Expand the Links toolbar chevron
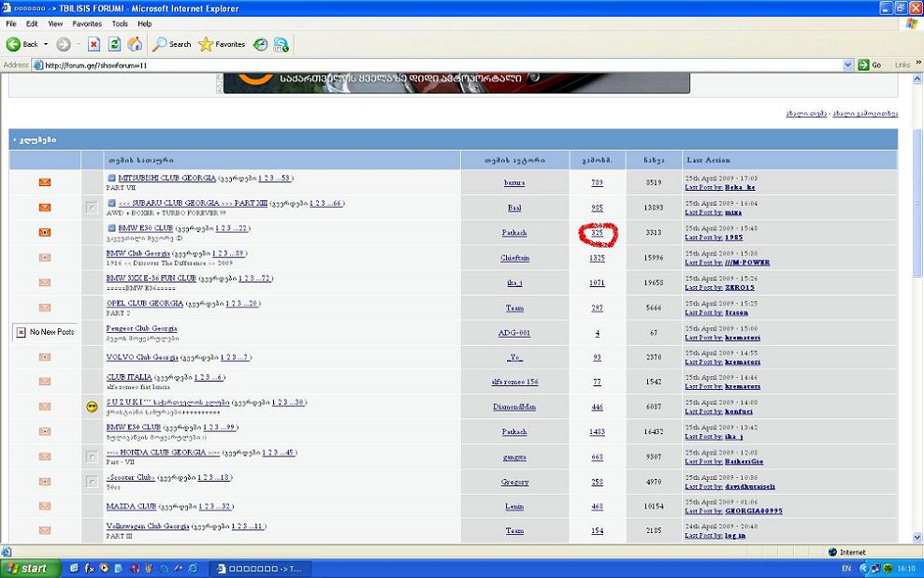Viewport: 924px width, 578px height. (918, 63)
